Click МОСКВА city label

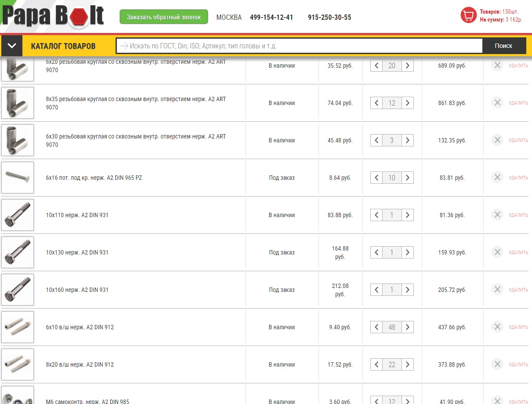[x=229, y=18]
